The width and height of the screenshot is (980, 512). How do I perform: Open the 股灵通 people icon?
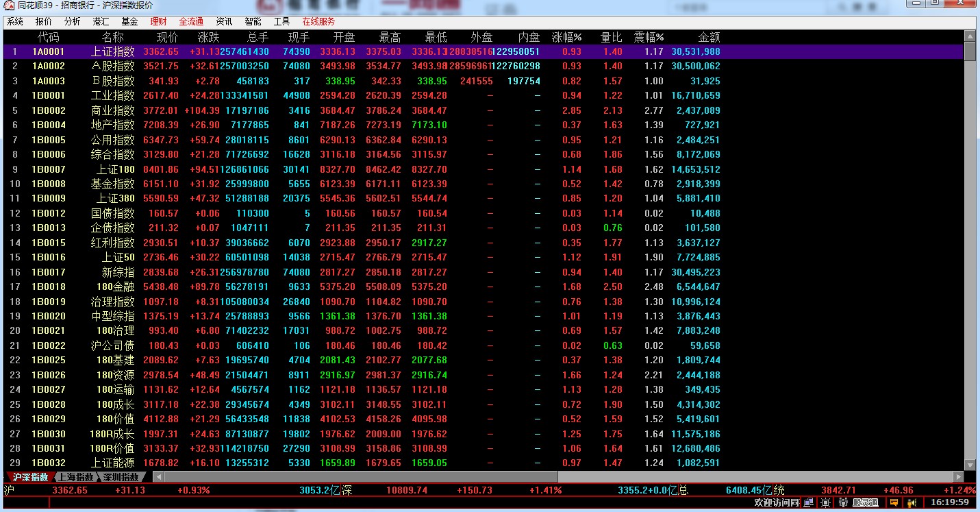click(842, 503)
